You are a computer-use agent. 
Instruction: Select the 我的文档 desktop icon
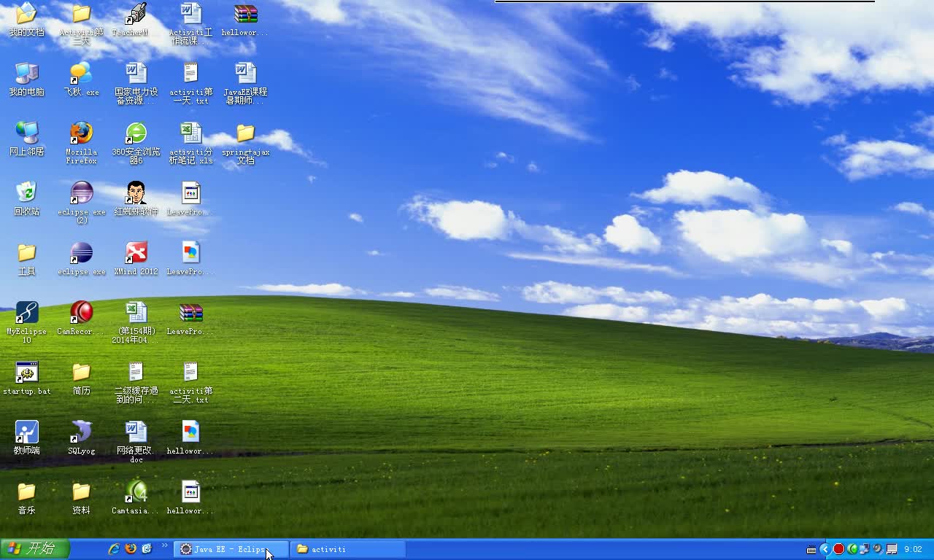pyautogui.click(x=26, y=20)
